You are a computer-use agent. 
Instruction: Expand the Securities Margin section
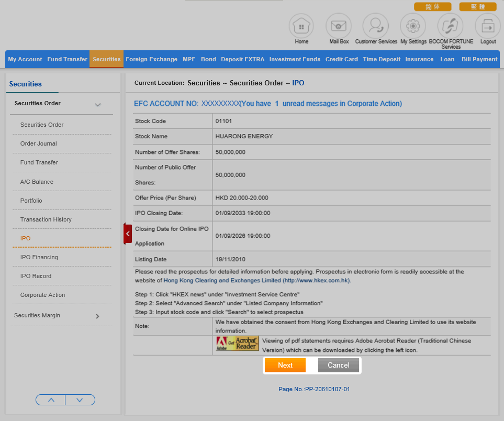click(x=97, y=316)
